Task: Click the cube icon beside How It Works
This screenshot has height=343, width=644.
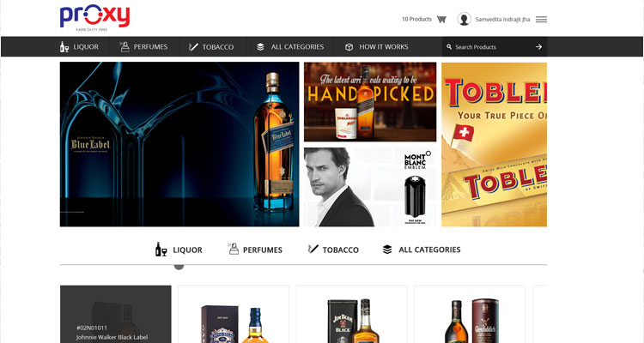Action: (349, 47)
